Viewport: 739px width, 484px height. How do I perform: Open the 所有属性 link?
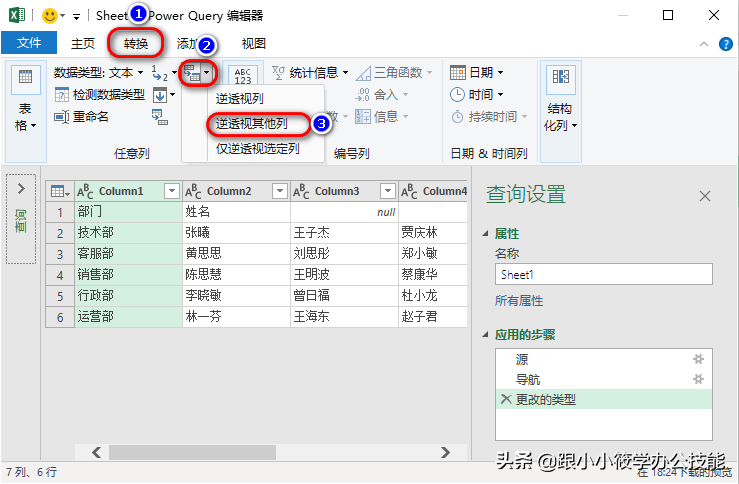[x=518, y=301]
